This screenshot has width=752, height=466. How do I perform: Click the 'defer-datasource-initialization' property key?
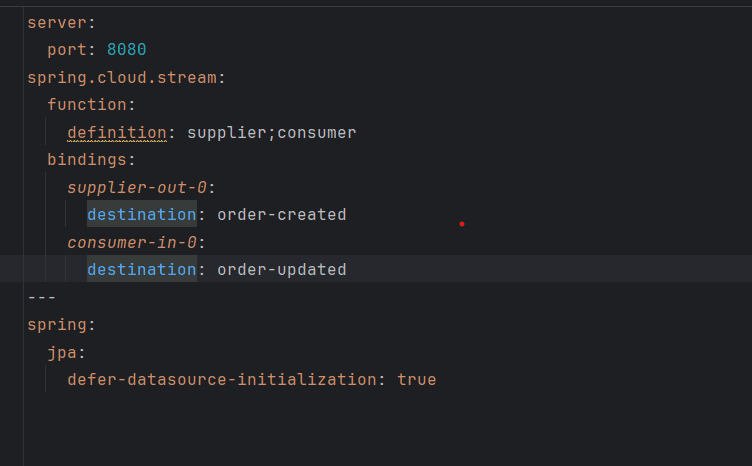tap(221, 380)
